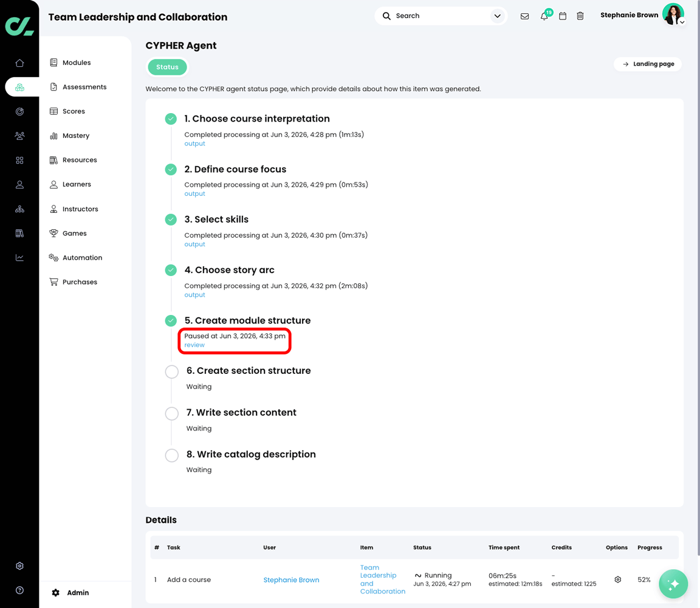The image size is (700, 608).
Task: Open the goals target icon in sidebar
Action: click(19, 112)
